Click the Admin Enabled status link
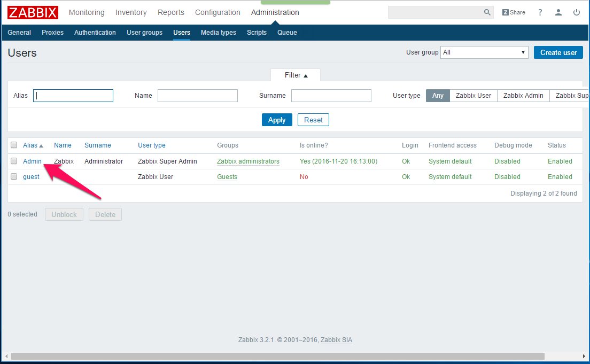This screenshot has width=590, height=364. pyautogui.click(x=560, y=161)
